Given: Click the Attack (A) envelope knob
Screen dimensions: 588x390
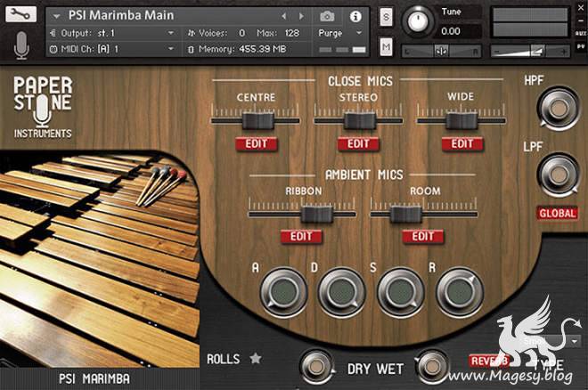Looking at the screenshot, I should [x=284, y=291].
